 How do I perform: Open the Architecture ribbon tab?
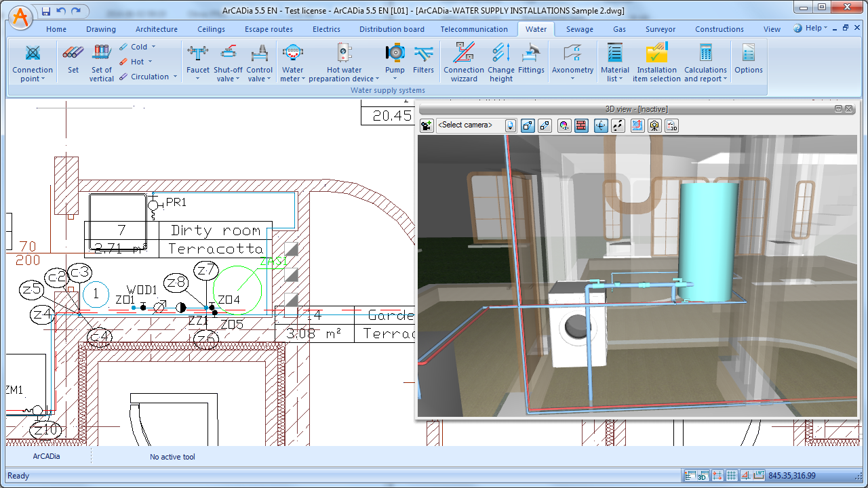[156, 29]
